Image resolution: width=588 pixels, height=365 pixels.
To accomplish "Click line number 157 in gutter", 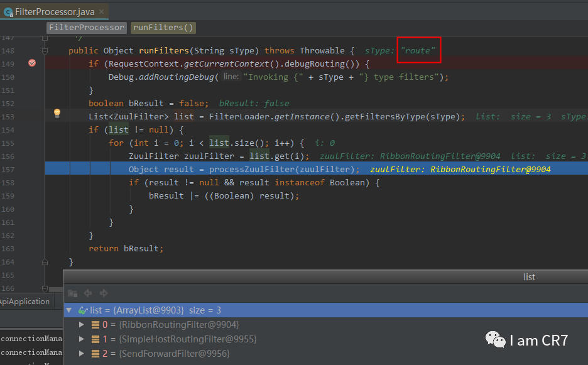I will click(8, 170).
